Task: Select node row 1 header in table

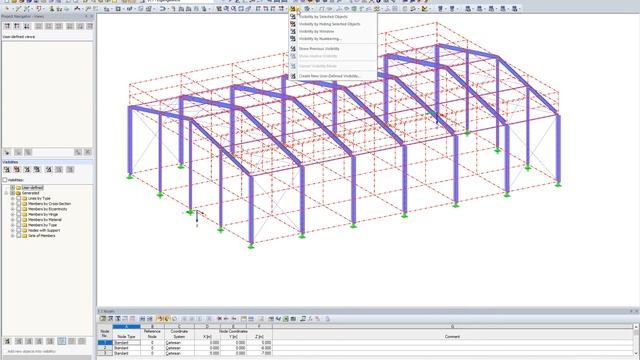Action: (x=105, y=343)
